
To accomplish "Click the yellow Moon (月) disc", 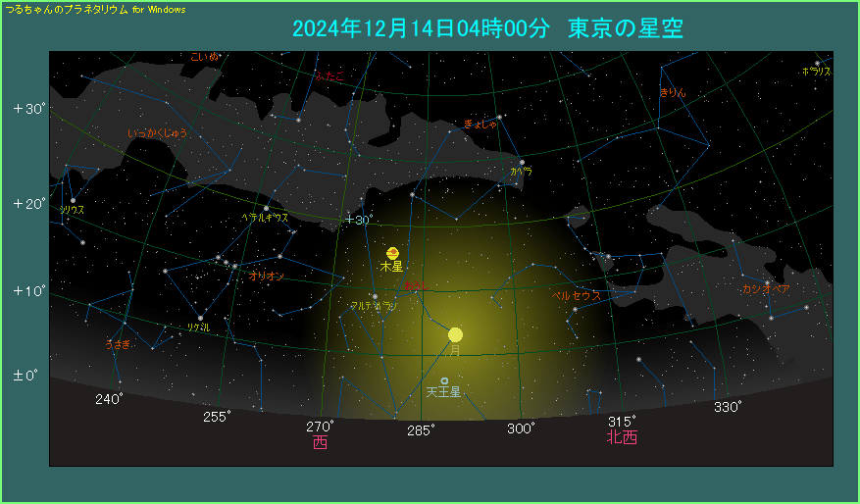I will [455, 334].
